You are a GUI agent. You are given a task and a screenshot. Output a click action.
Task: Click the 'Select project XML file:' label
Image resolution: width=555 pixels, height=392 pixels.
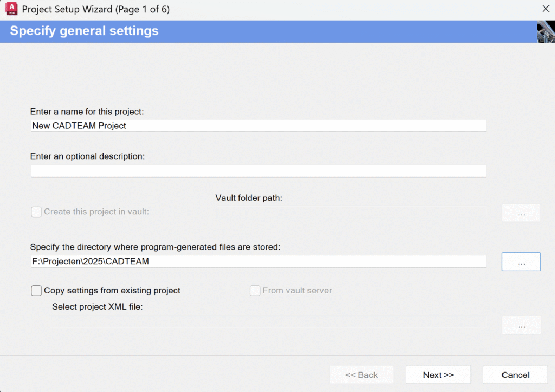pos(98,307)
